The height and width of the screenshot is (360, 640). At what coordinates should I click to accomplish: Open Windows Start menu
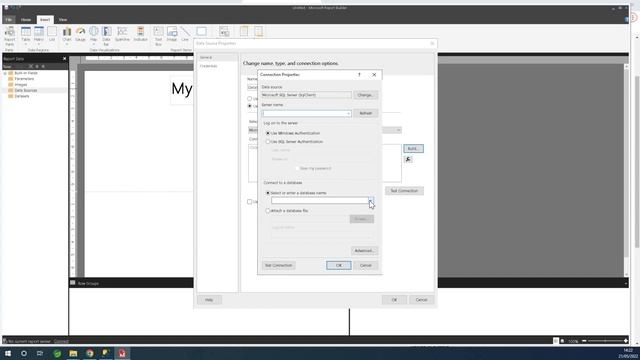(8, 353)
